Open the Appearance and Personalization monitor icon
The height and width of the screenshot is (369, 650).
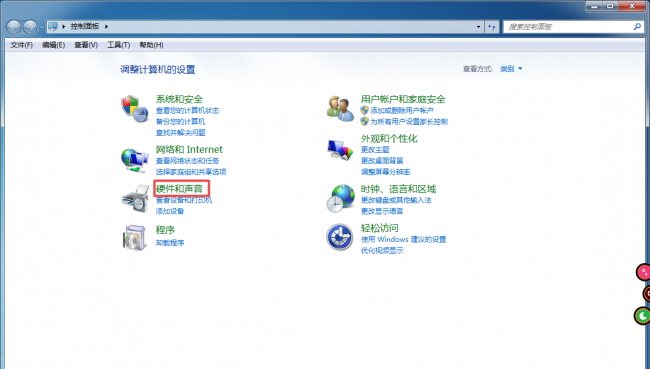pyautogui.click(x=340, y=150)
